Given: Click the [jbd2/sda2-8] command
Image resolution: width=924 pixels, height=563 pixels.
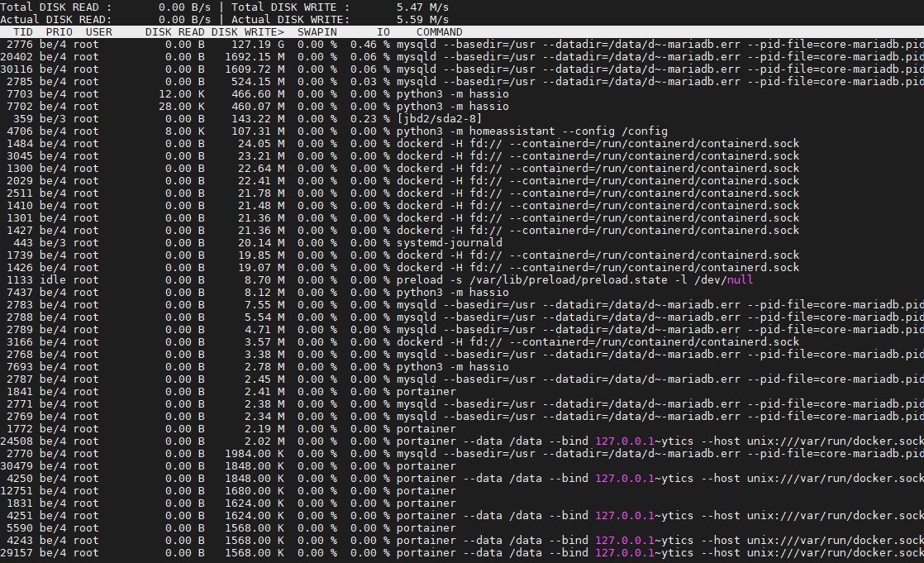Looking at the screenshot, I should click(439, 118).
